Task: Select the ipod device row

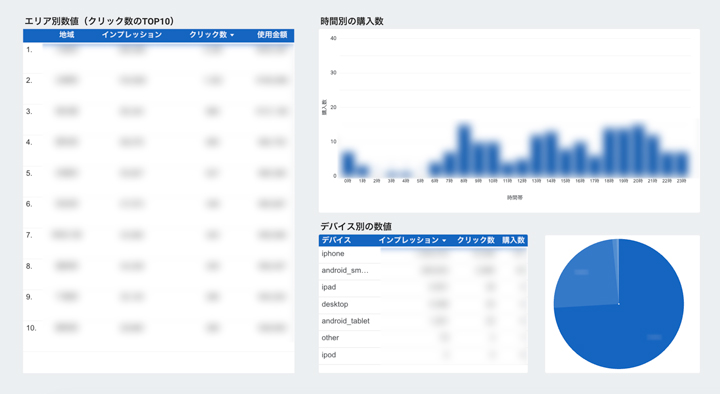Action: point(423,355)
